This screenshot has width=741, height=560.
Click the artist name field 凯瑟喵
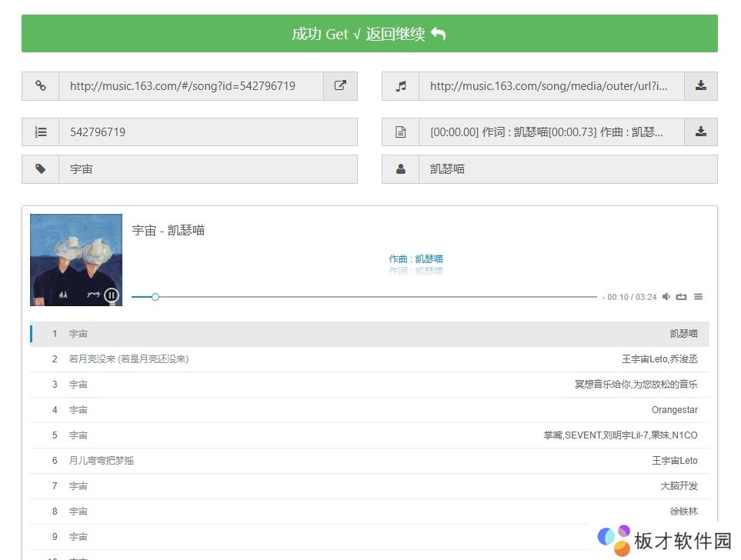click(x=567, y=169)
